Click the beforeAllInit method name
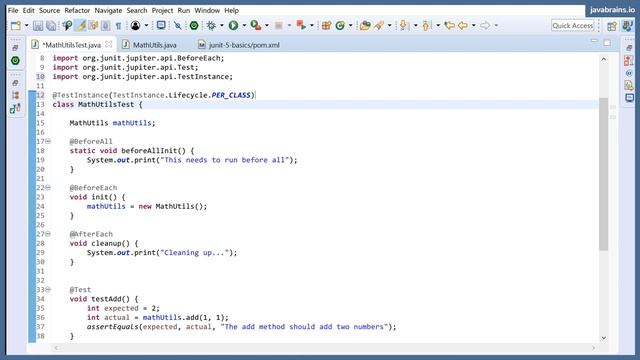Screen dimensions: 640x360 coord(149,151)
